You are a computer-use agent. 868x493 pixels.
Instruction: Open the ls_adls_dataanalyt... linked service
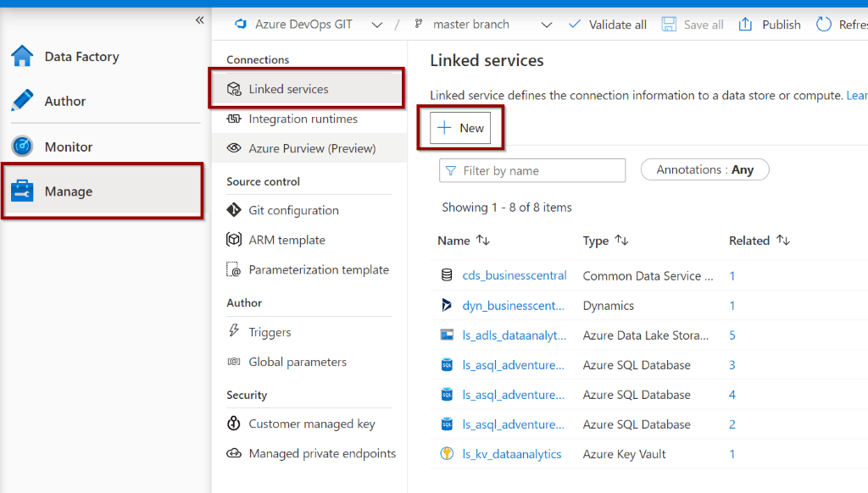tap(515, 335)
